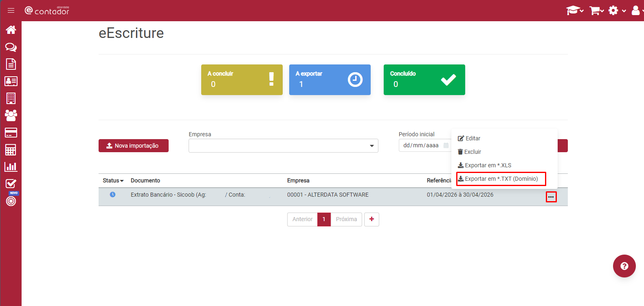Open the calculator sidebar icon
Viewport: 644px width, 306px height.
(11, 150)
